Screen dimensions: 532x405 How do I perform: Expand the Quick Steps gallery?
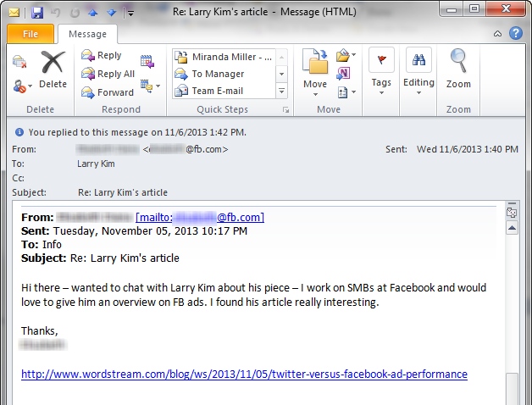point(282,91)
